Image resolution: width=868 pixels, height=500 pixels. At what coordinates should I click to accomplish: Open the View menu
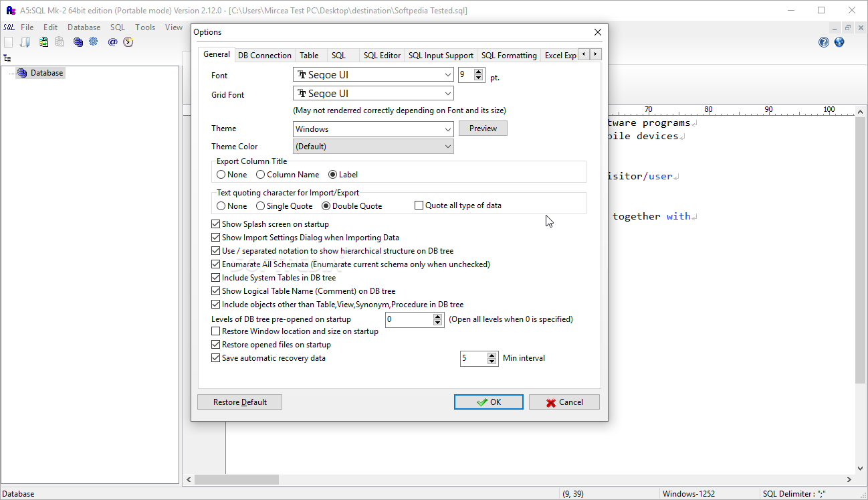tap(174, 27)
